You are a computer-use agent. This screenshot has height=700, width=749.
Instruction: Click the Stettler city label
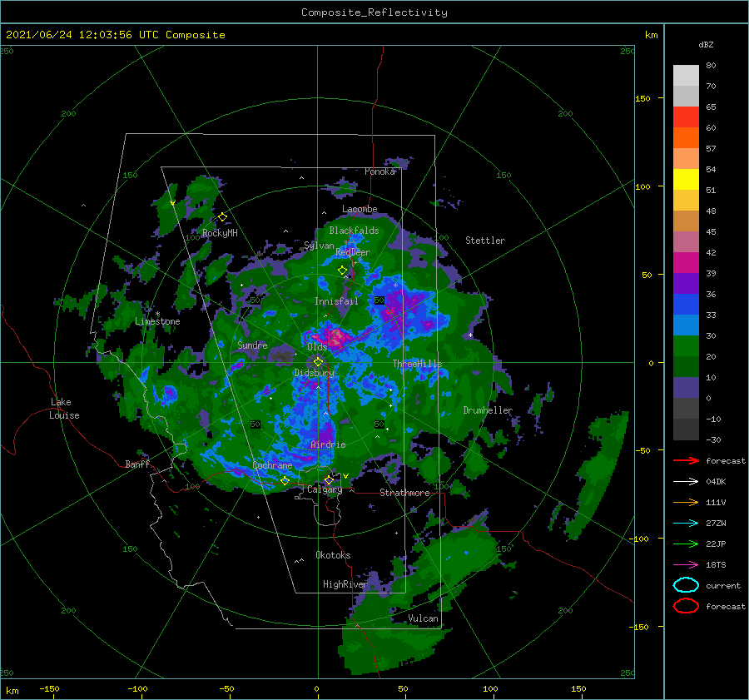(485, 241)
